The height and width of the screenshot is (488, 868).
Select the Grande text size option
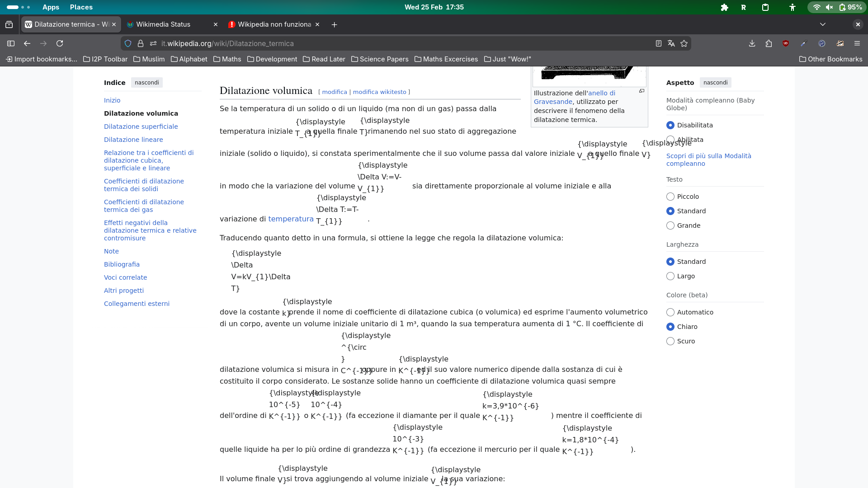pyautogui.click(x=670, y=225)
